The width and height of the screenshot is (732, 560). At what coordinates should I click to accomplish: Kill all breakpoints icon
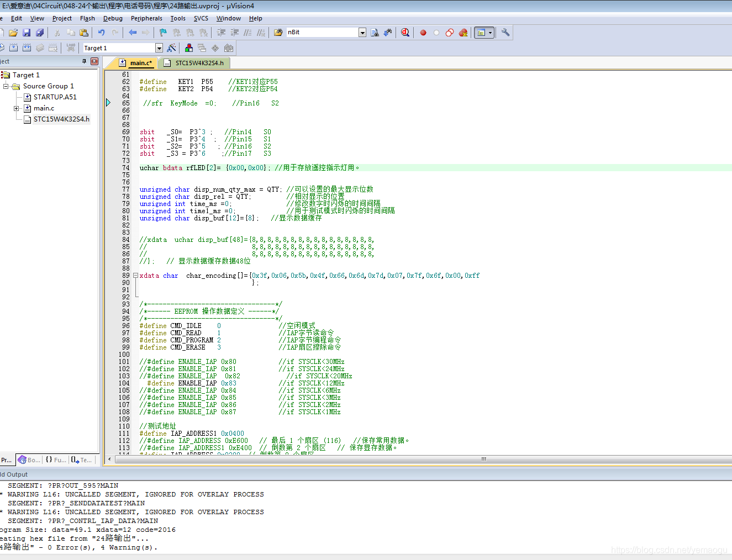(464, 33)
